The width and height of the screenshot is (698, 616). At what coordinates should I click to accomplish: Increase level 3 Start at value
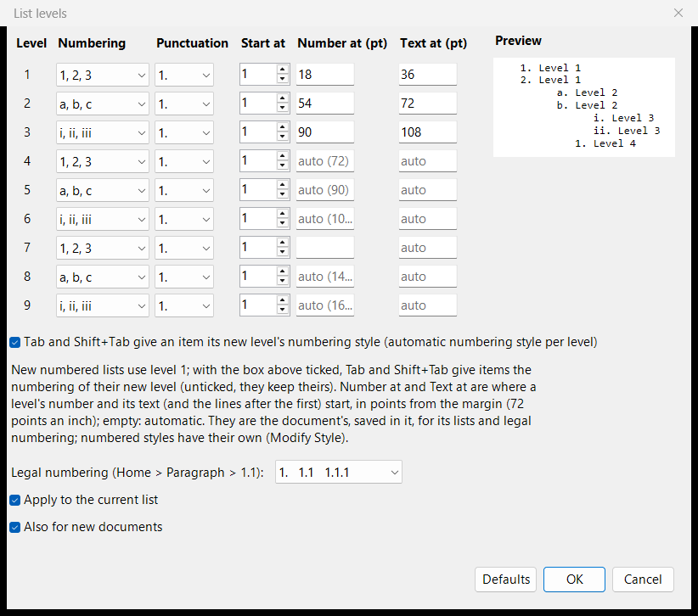click(282, 127)
